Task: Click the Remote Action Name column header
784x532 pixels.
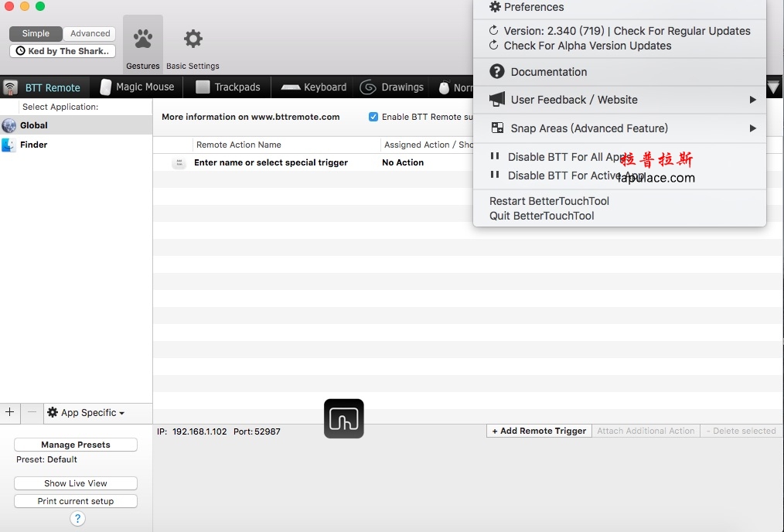Action: click(x=286, y=145)
